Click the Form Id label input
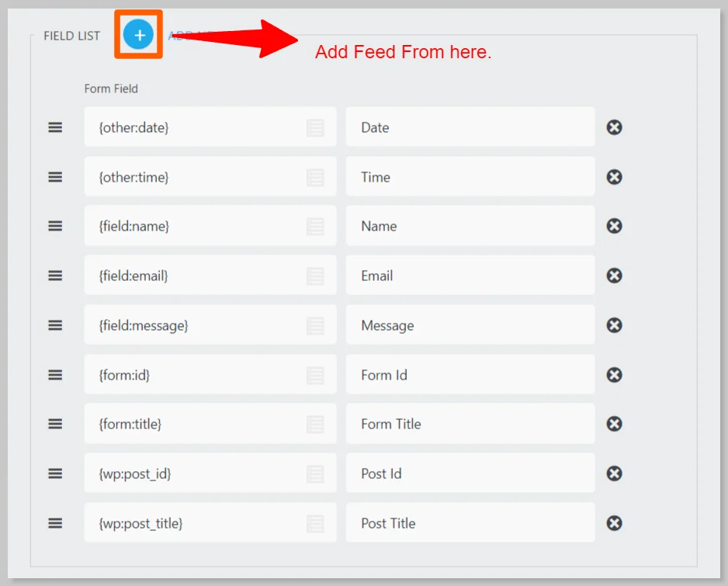The width and height of the screenshot is (728, 586). tap(470, 375)
